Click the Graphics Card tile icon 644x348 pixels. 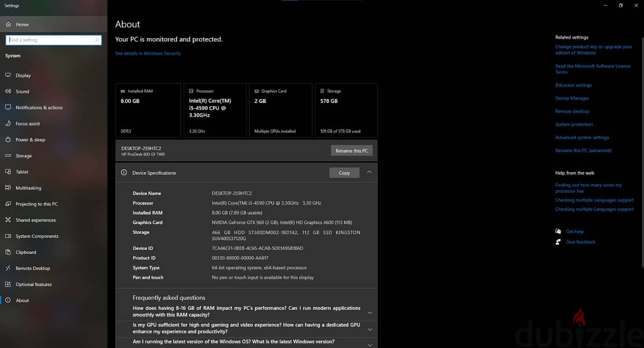click(x=256, y=91)
